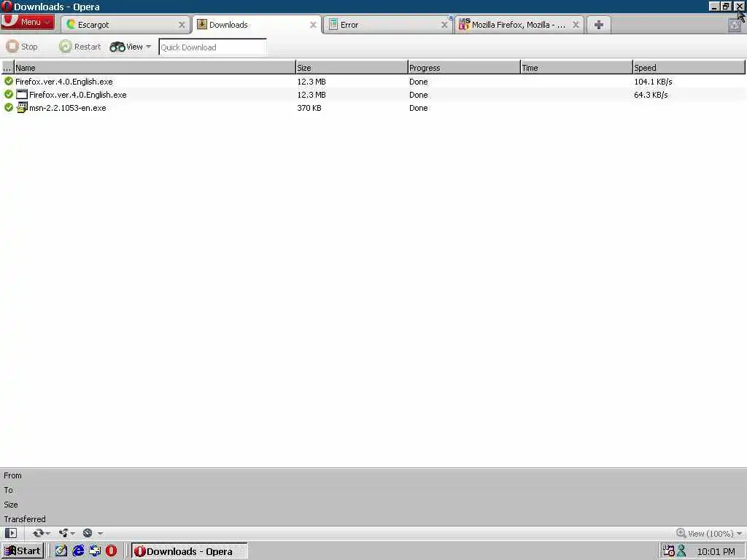
Task: Open a new tab with plus button
Action: click(x=599, y=25)
